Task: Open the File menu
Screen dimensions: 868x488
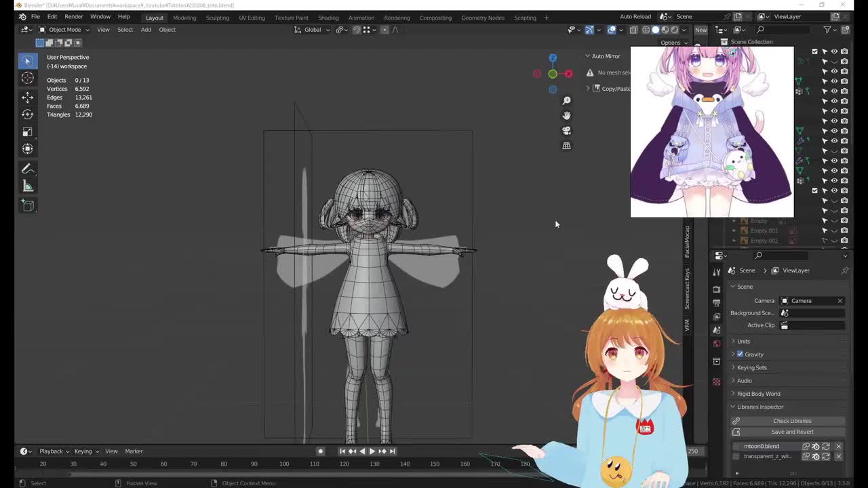Action: point(35,17)
